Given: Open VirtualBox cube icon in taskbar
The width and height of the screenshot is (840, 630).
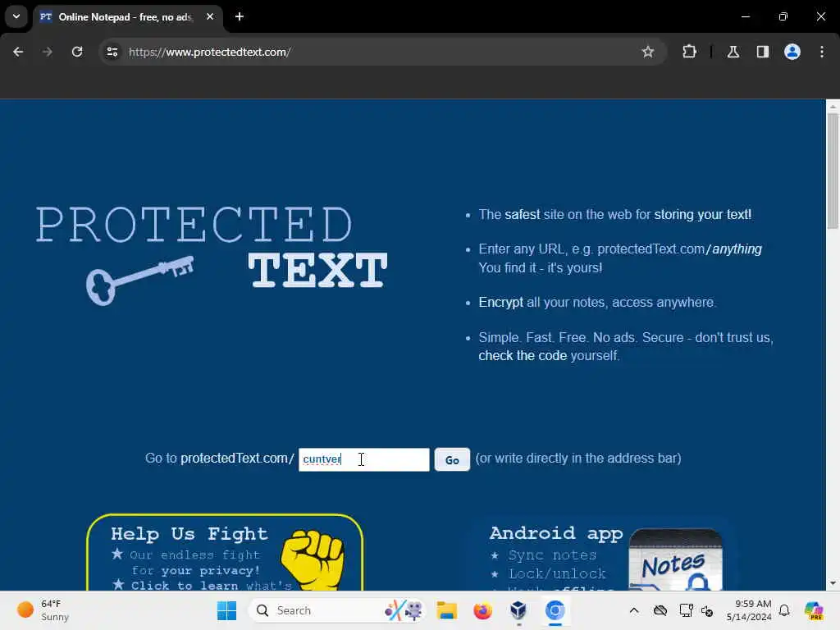Looking at the screenshot, I should (518, 610).
